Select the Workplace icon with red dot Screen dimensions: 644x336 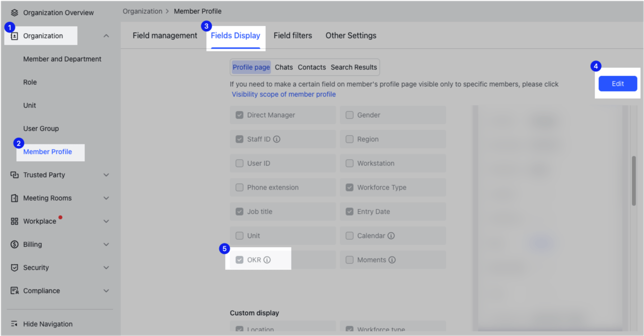(14, 221)
